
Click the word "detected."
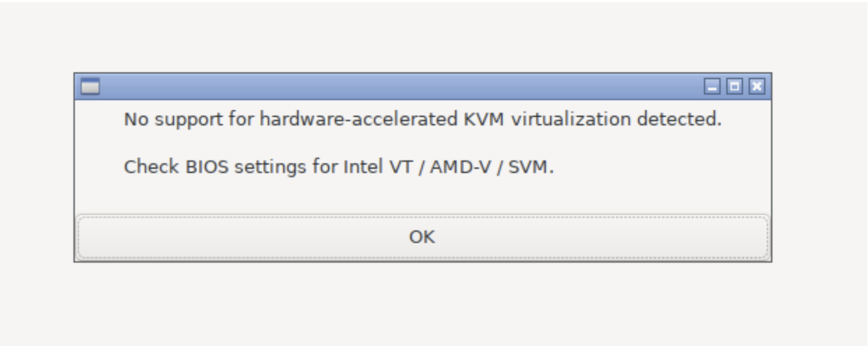tap(679, 119)
